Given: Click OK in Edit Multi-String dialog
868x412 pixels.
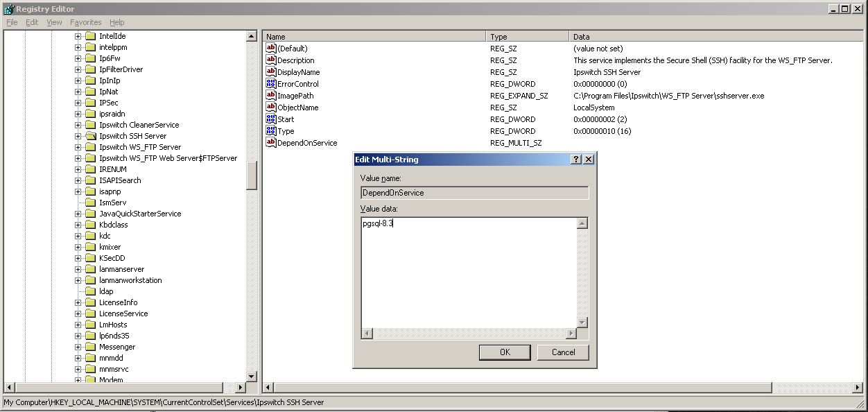Looking at the screenshot, I should 505,352.
